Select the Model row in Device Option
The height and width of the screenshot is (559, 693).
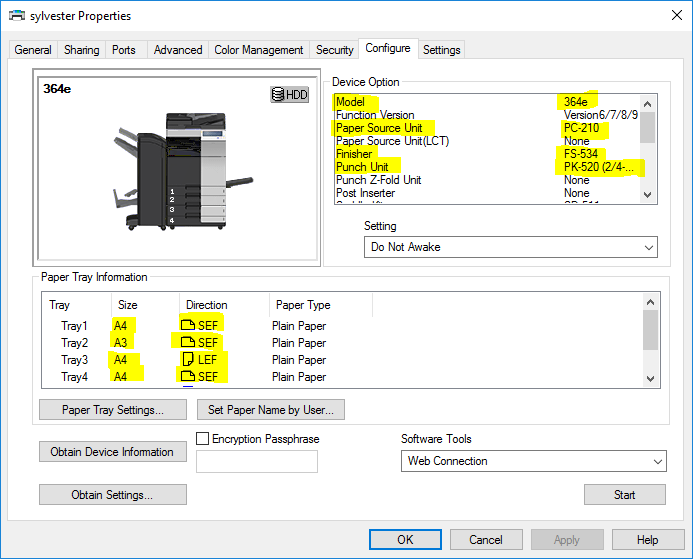click(487, 102)
